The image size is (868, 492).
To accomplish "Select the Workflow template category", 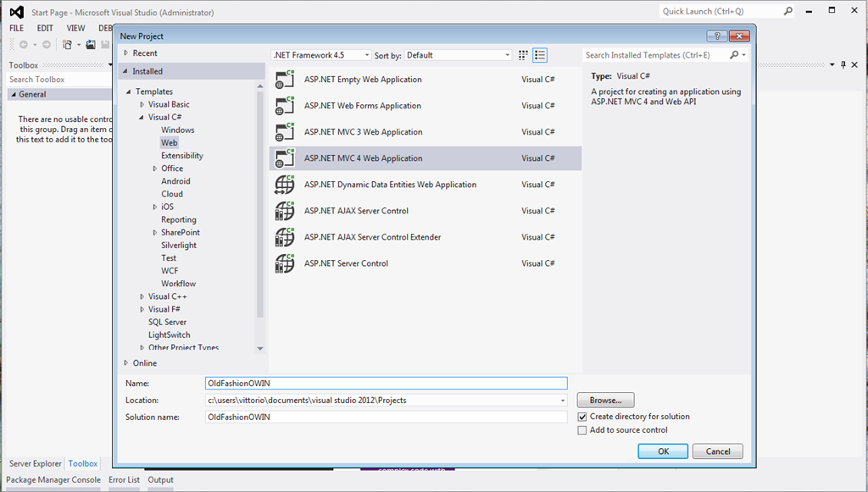I will (178, 284).
